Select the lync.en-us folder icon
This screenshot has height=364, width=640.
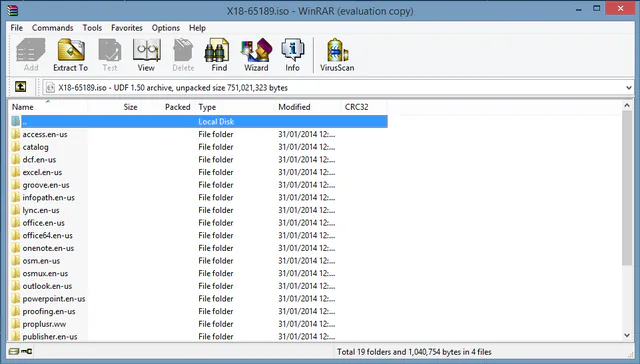(x=16, y=210)
